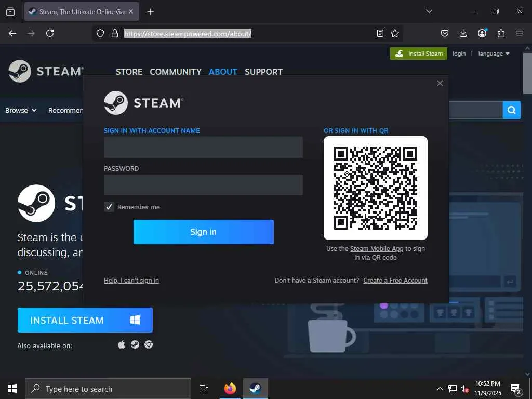The image size is (532, 399).
Task: Click the SteamOS availability icon
Action: click(x=135, y=345)
